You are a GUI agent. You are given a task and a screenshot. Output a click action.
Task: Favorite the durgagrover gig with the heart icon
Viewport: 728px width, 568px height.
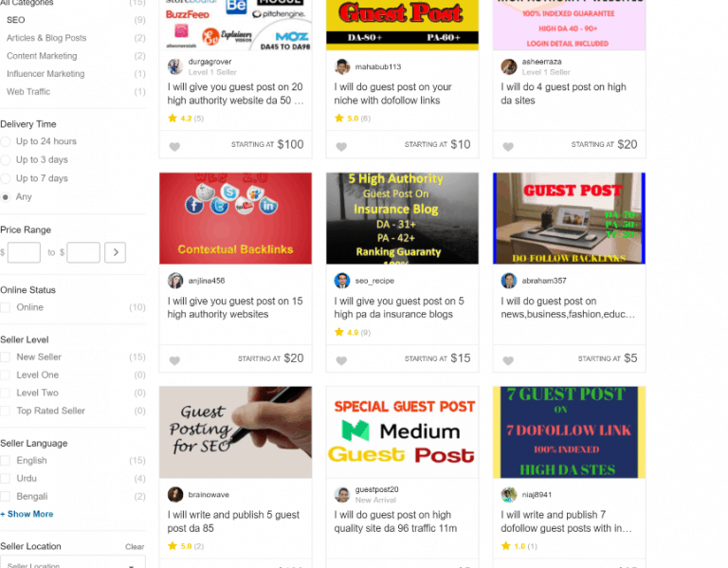pos(174,147)
